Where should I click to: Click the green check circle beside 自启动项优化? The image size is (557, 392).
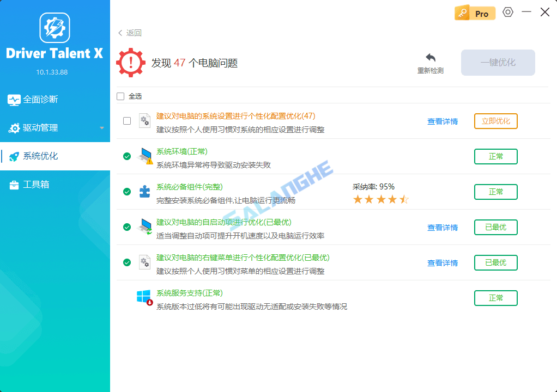127,227
